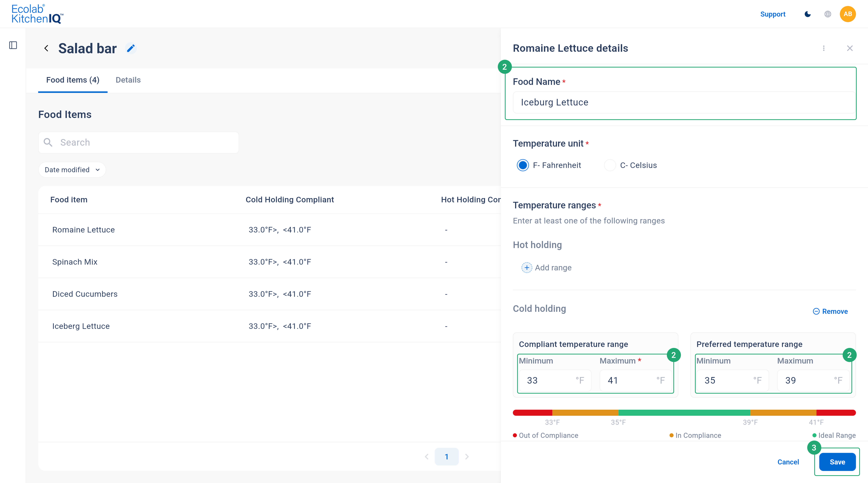
Task: Open the Romaine Lettuce row
Action: coord(269,230)
